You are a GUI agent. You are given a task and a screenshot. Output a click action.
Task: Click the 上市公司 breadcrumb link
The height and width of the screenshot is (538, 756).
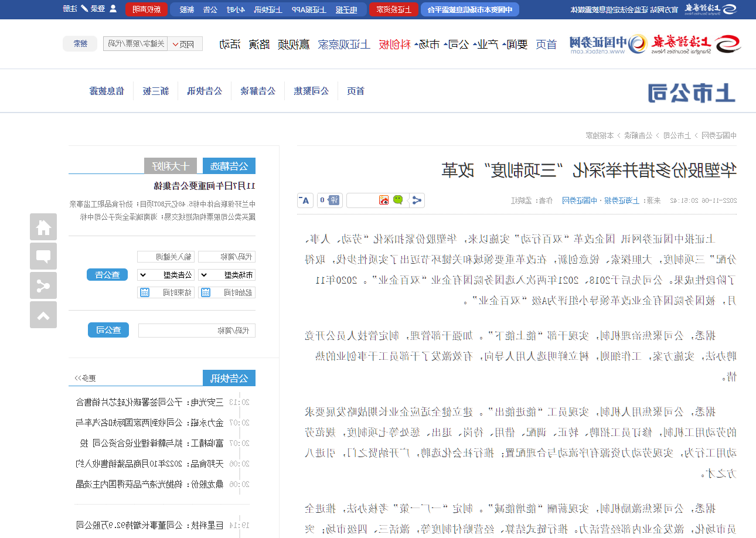pyautogui.click(x=678, y=135)
